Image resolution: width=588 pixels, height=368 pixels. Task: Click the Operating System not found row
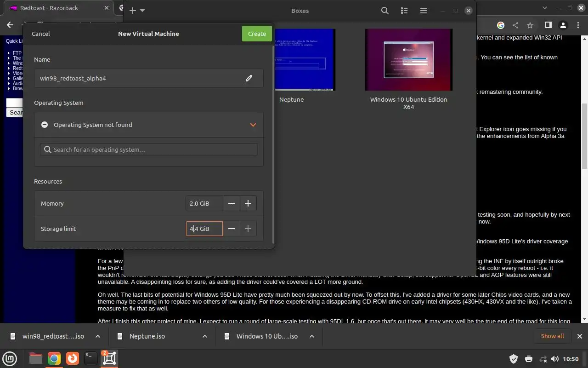(149, 125)
